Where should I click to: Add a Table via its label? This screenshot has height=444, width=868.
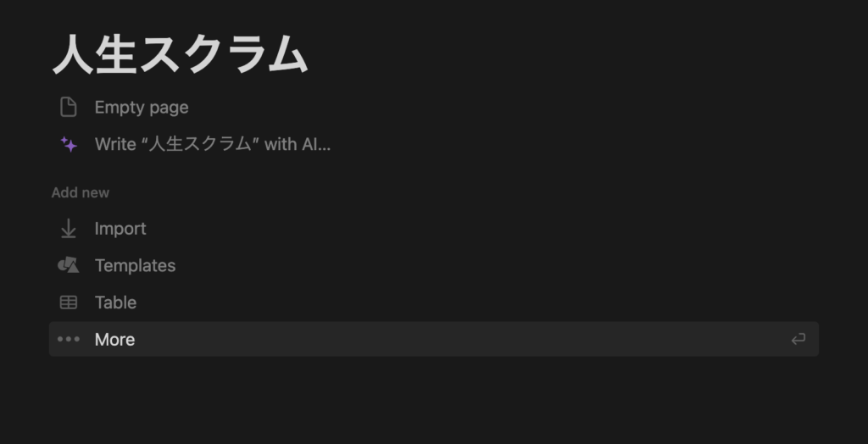[x=115, y=302]
